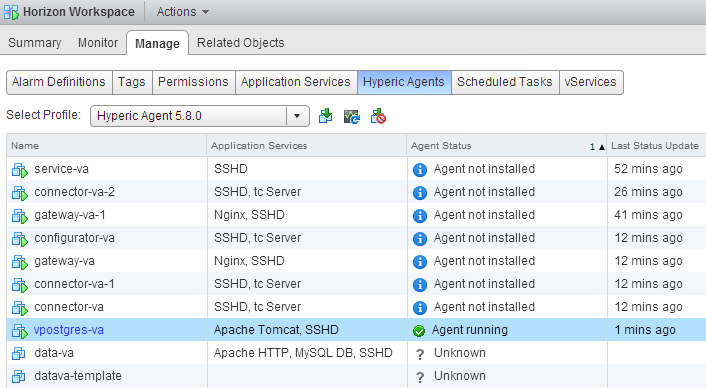Click the question mark icon in datava-template row
This screenshot has width=706, height=388.
click(420, 377)
